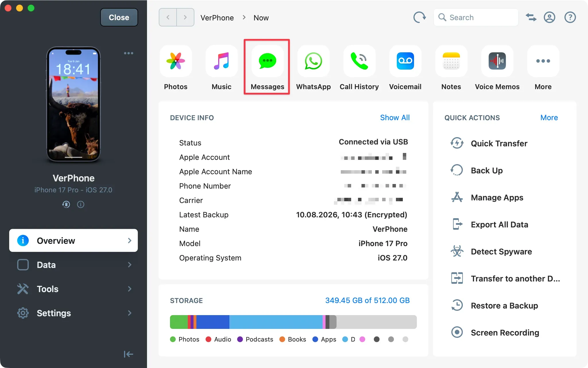Select the Overview sidebar item

(73, 240)
